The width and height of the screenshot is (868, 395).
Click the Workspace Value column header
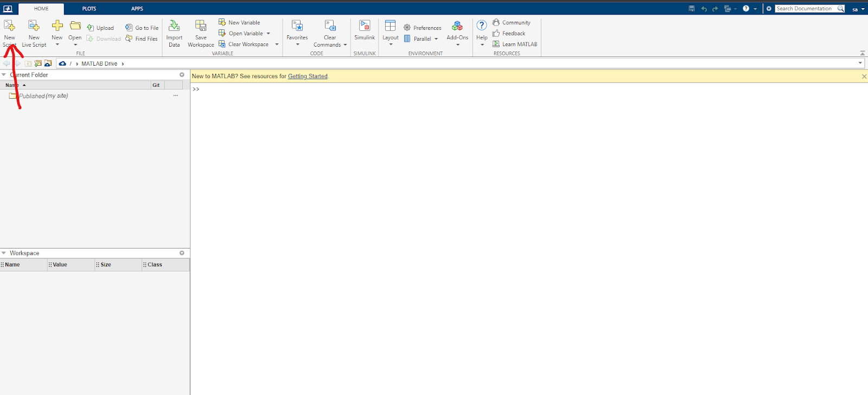point(71,265)
